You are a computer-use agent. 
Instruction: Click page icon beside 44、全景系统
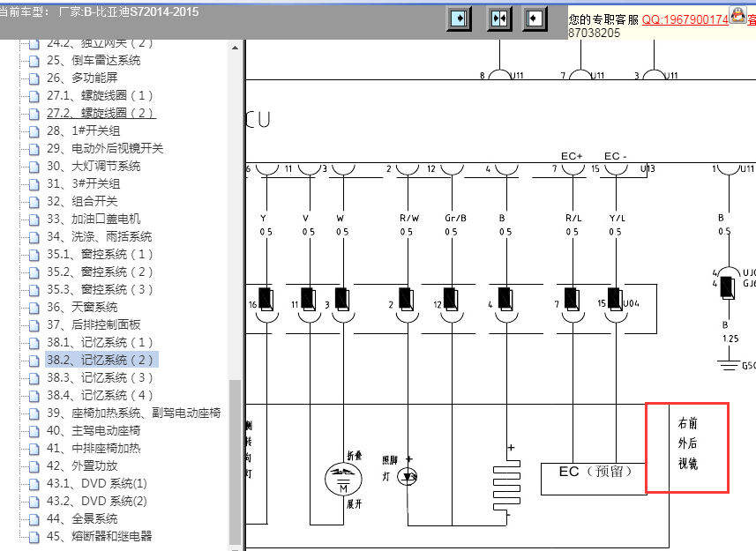pyautogui.click(x=34, y=519)
